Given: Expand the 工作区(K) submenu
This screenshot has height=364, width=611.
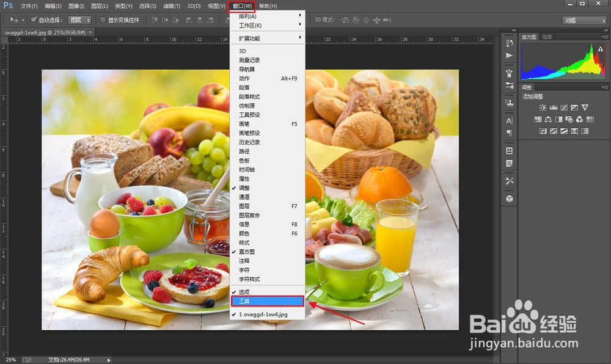Looking at the screenshot, I should pyautogui.click(x=267, y=25).
